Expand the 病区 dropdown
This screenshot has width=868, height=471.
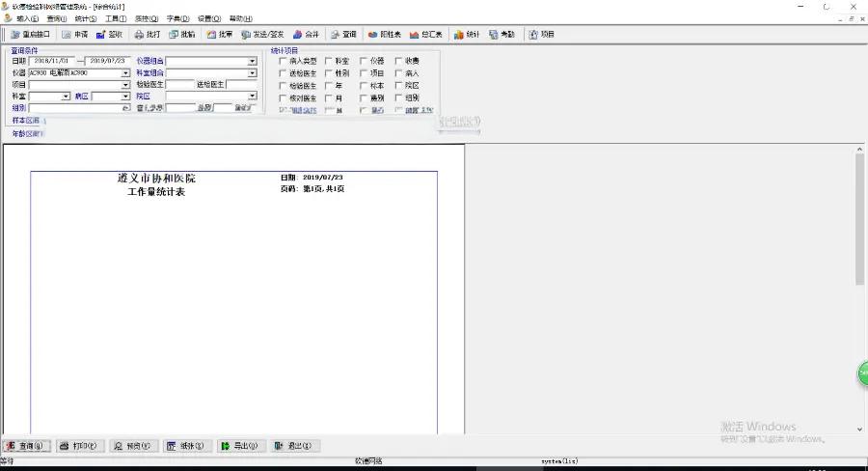125,97
